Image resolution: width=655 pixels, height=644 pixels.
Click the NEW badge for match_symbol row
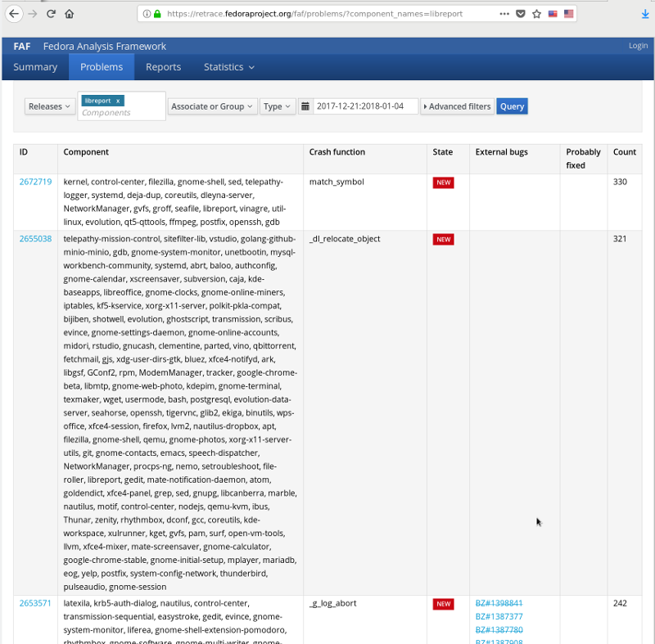coord(443,182)
